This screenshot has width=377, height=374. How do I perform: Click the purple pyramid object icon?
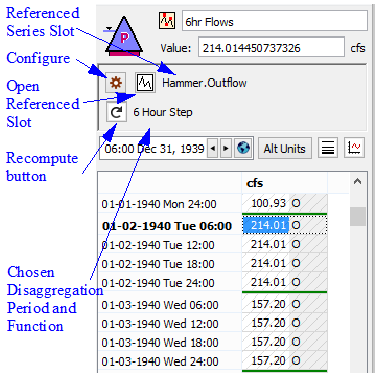[124, 36]
